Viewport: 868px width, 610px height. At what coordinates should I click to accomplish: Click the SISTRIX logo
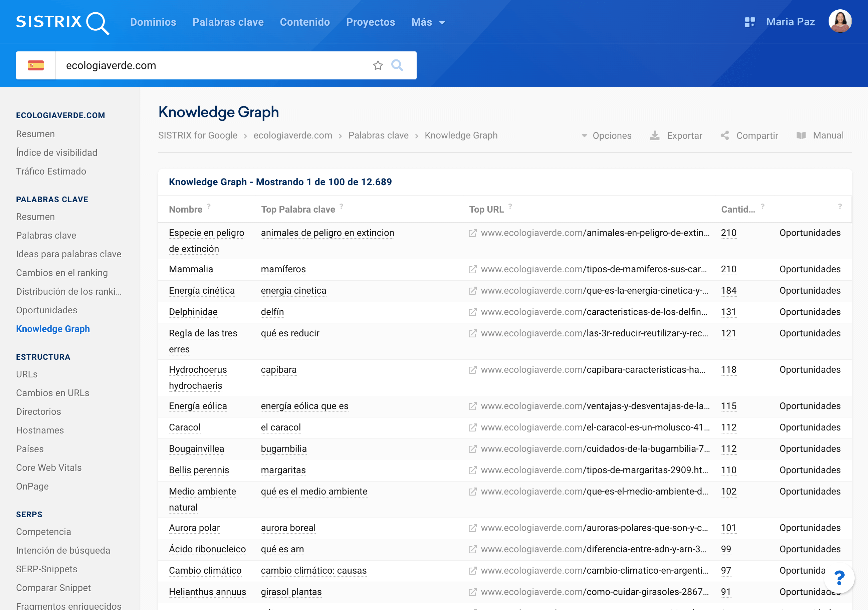(x=62, y=22)
